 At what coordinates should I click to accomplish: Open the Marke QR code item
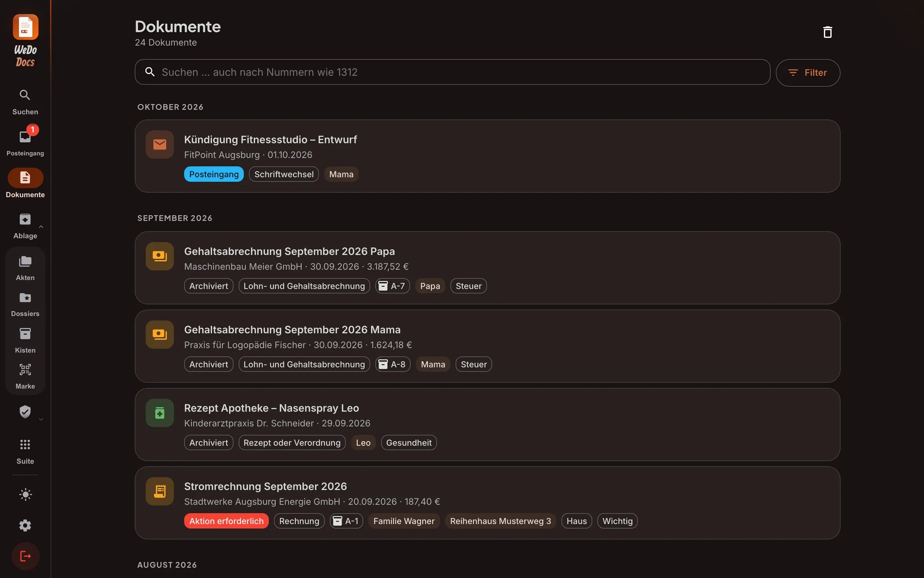pos(25,377)
